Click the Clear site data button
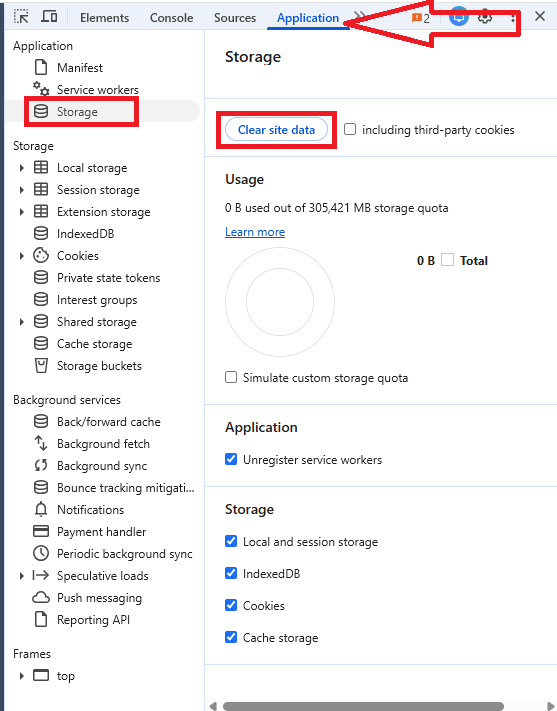This screenshot has width=557, height=711. [x=276, y=130]
